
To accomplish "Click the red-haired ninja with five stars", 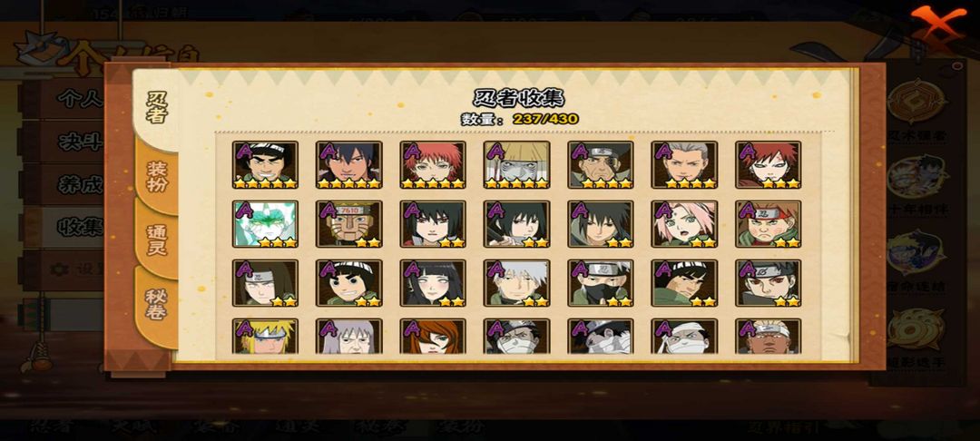I will tap(433, 164).
